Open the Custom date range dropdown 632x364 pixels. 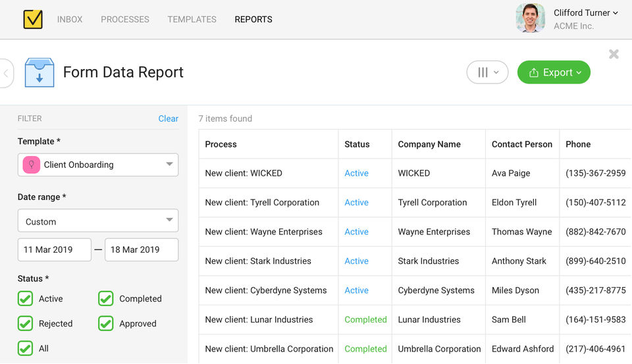[x=98, y=221]
